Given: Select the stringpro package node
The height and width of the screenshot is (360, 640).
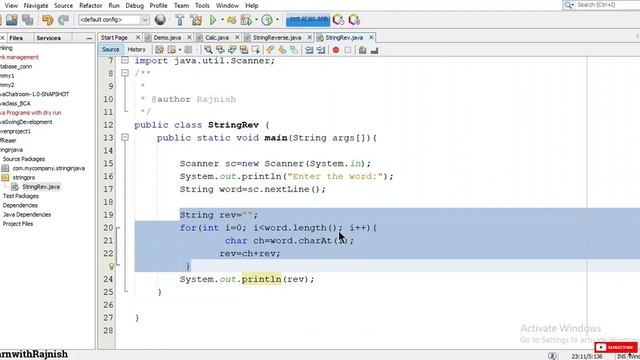Looking at the screenshot, I should [x=23, y=178].
